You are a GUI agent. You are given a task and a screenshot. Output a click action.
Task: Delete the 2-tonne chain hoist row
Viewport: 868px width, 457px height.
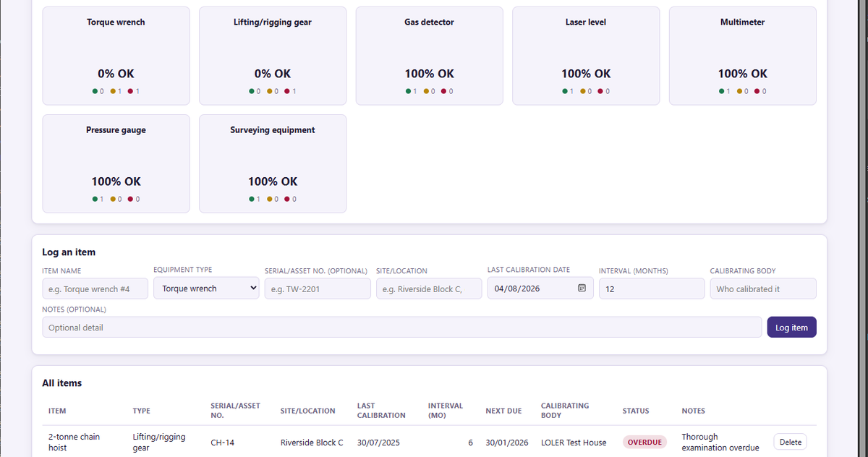tap(790, 442)
